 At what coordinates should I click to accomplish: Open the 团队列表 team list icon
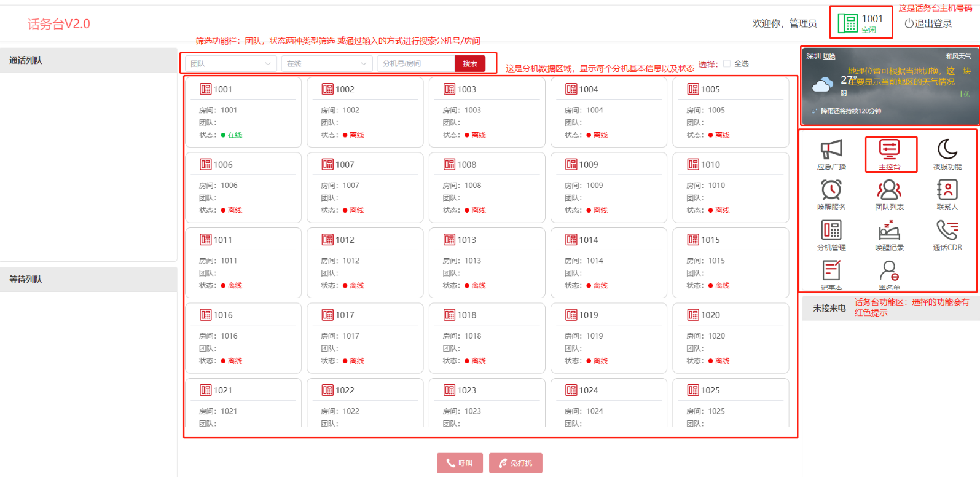tap(889, 194)
